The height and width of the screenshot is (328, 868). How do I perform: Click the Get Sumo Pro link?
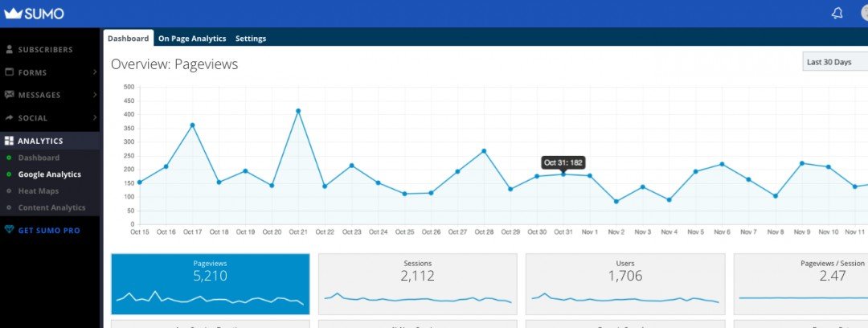tap(49, 230)
